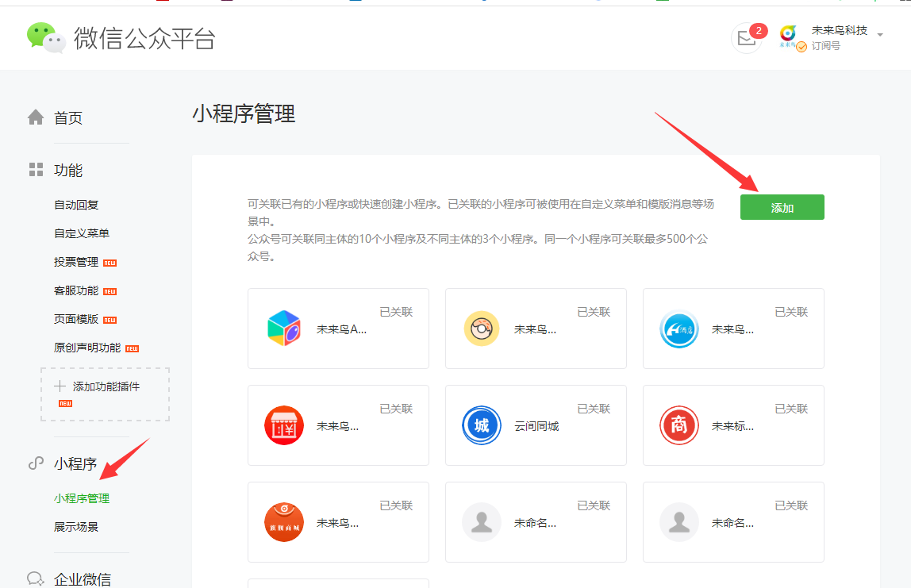Screen dimensions: 911x588
Task: Click the NEW badge next to 原创声明功能
Action: (x=132, y=348)
